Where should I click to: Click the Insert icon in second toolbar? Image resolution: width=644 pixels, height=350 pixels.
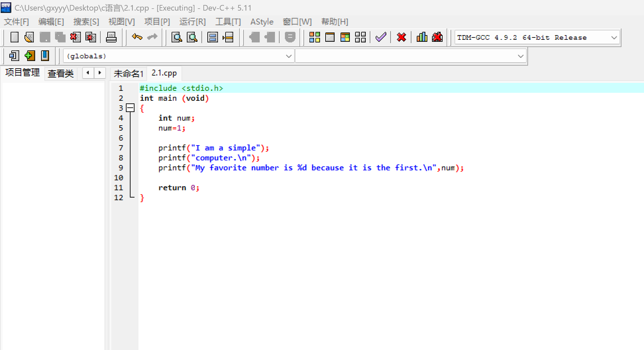click(14, 56)
